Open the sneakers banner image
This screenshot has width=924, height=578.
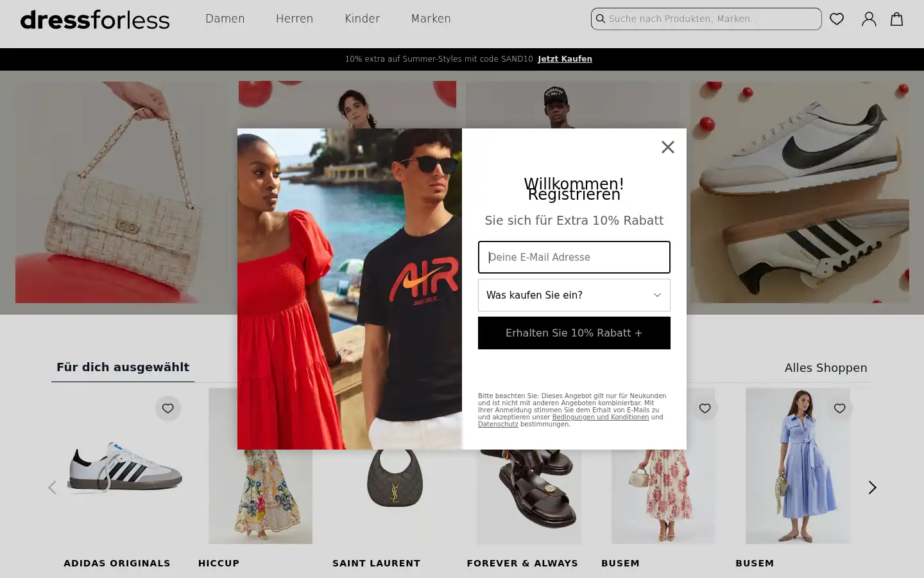800,192
